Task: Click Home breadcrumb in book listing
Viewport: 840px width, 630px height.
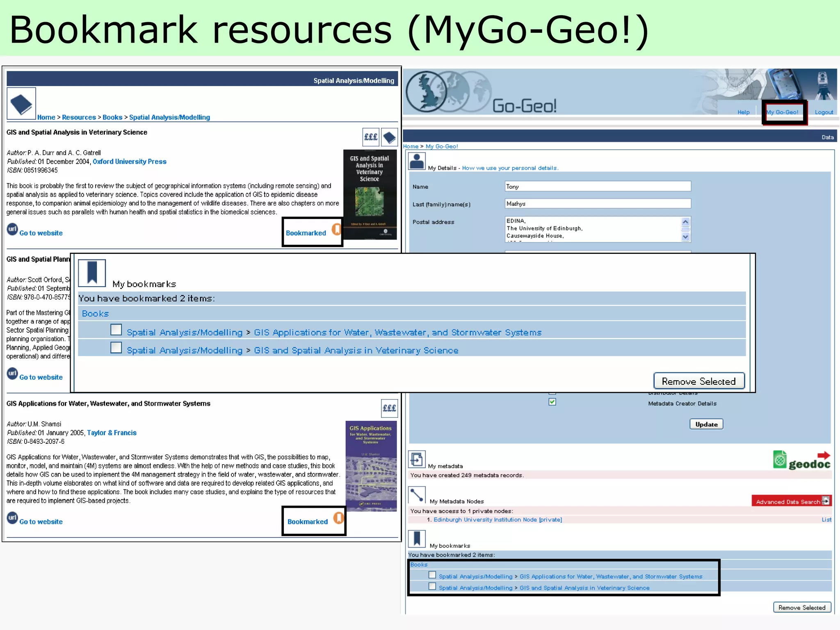Action: pyautogui.click(x=46, y=117)
